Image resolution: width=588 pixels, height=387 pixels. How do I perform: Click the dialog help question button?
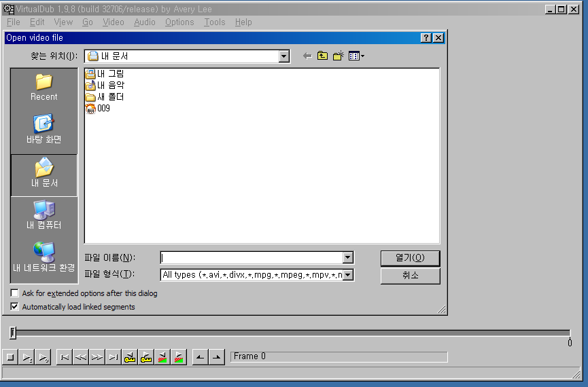[426, 38]
